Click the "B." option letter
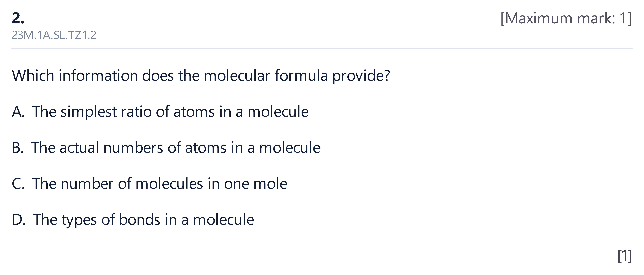 click(x=17, y=148)
